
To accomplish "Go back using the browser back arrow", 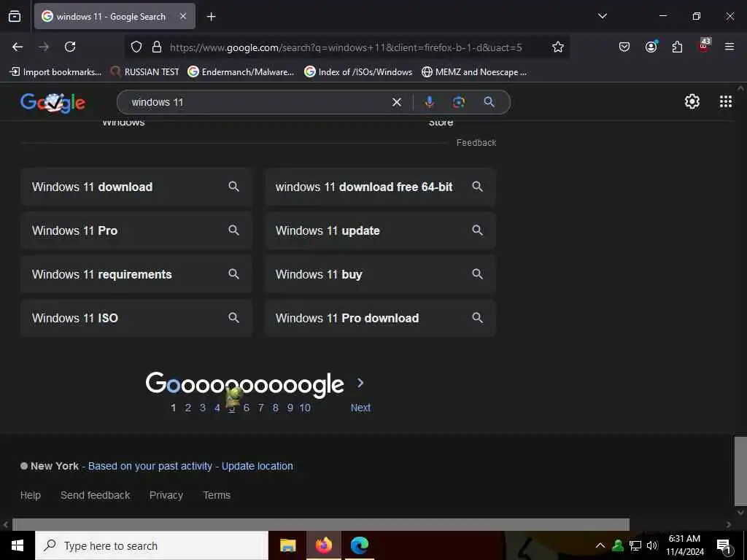I will (x=18, y=47).
